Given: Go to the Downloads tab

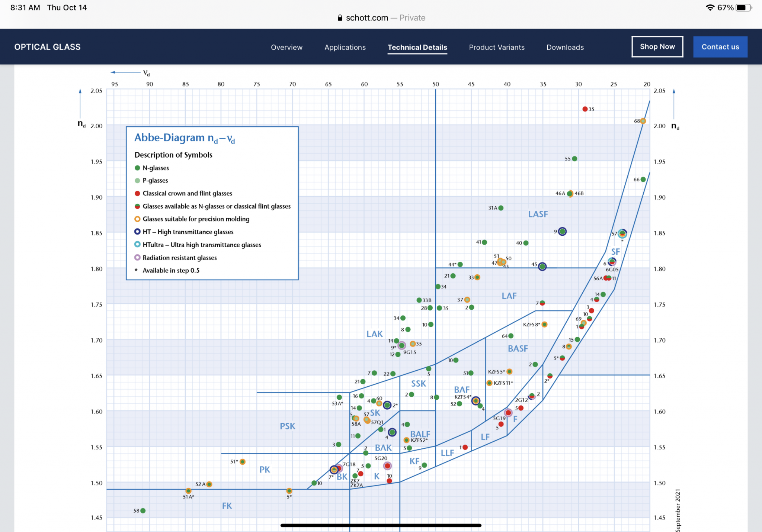Looking at the screenshot, I should (565, 47).
